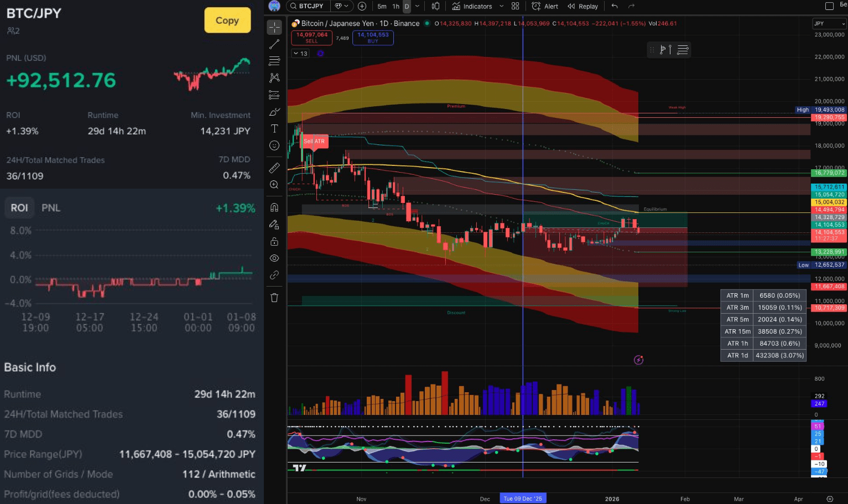Select the text annotation tool
This screenshot has width=848, height=504.
click(274, 128)
